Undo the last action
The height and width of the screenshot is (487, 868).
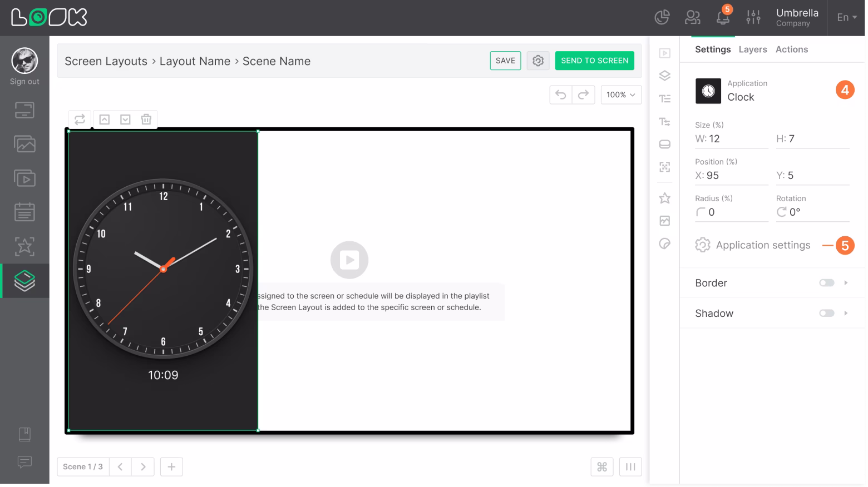pyautogui.click(x=561, y=95)
